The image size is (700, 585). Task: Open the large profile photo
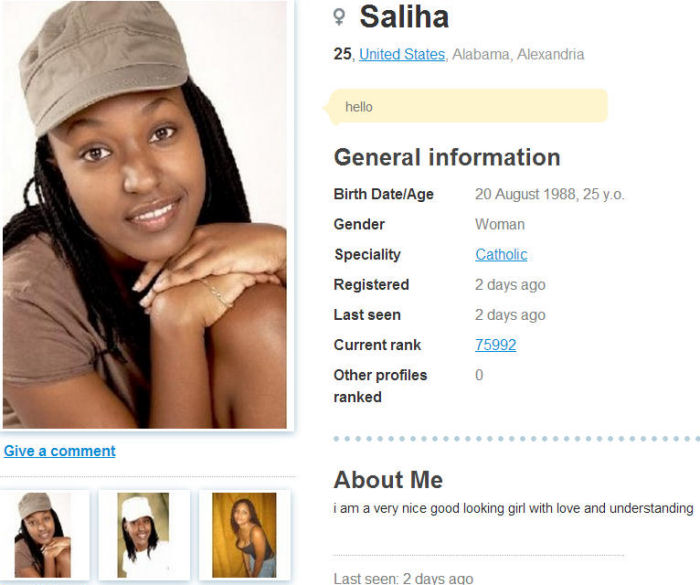(145, 214)
